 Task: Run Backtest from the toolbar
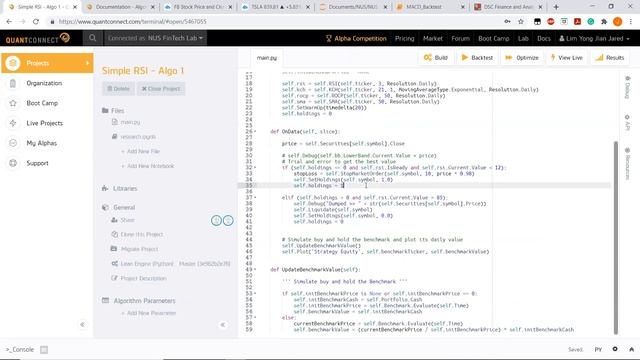[477, 58]
